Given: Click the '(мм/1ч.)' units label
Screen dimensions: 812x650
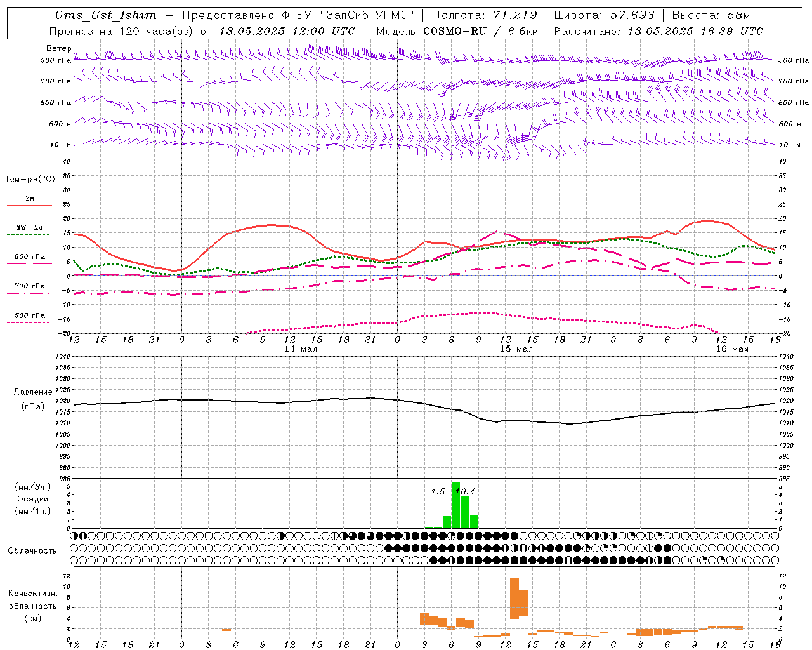Looking at the screenshot, I should coord(33,511).
